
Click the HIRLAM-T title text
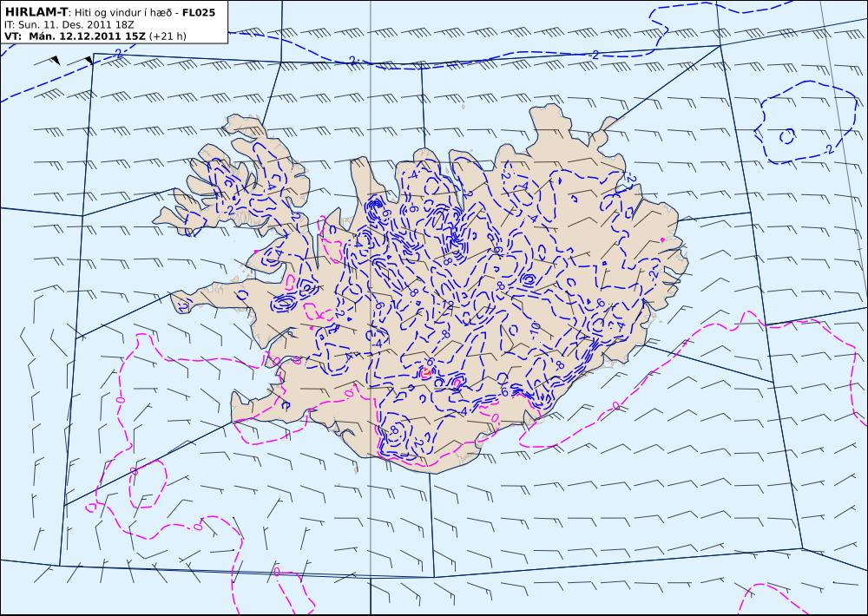(x=36, y=11)
